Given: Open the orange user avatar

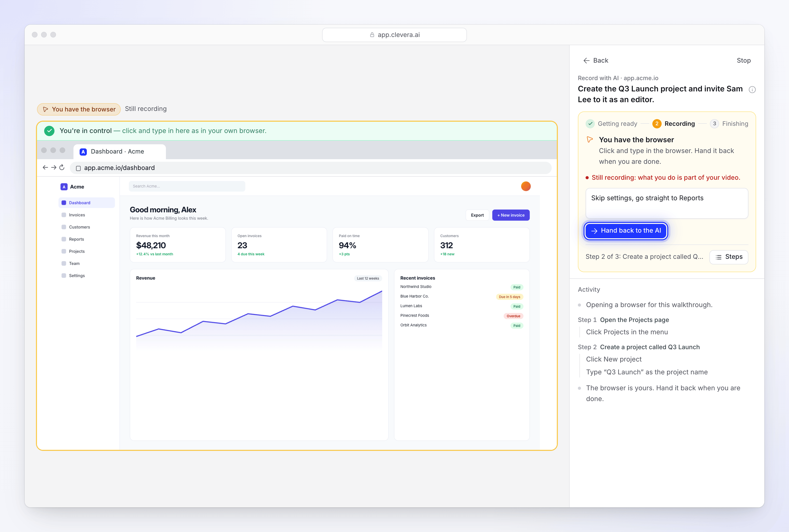Looking at the screenshot, I should 526,186.
